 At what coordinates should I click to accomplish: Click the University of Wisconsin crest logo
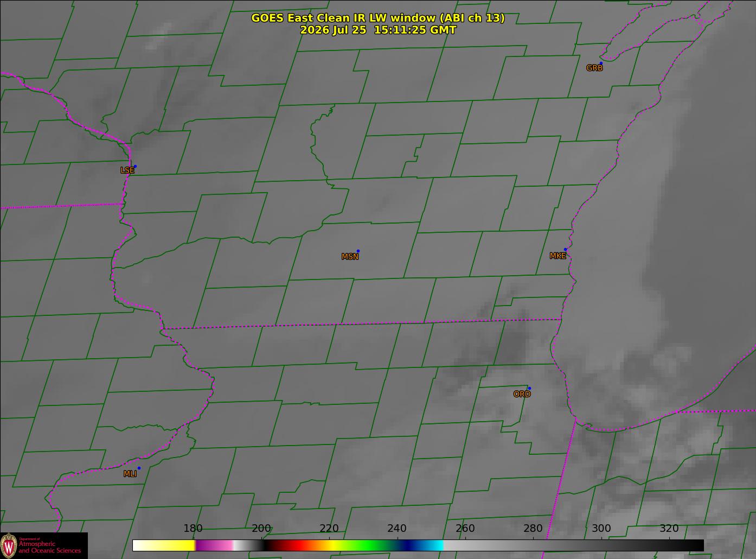pos(9,545)
